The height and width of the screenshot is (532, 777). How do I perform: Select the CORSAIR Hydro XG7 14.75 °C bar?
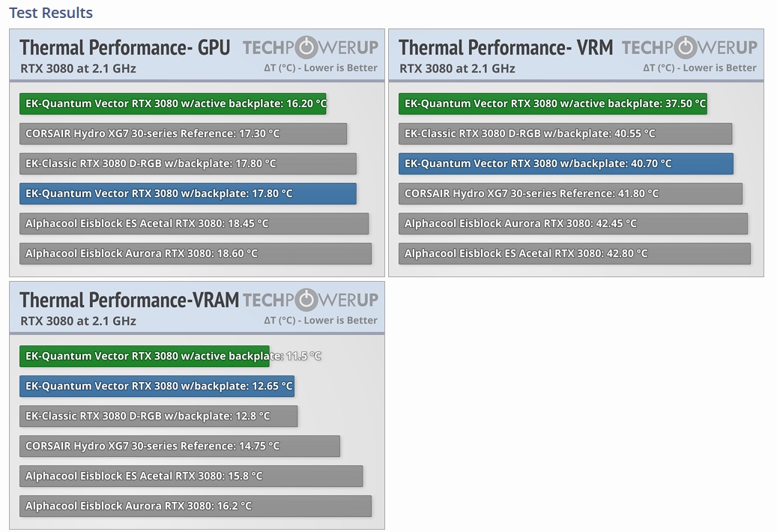tap(180, 447)
